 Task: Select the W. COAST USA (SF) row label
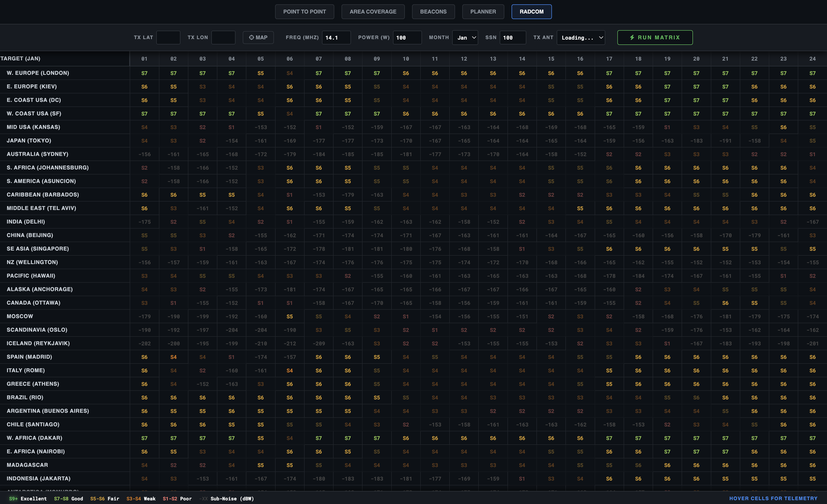34,113
